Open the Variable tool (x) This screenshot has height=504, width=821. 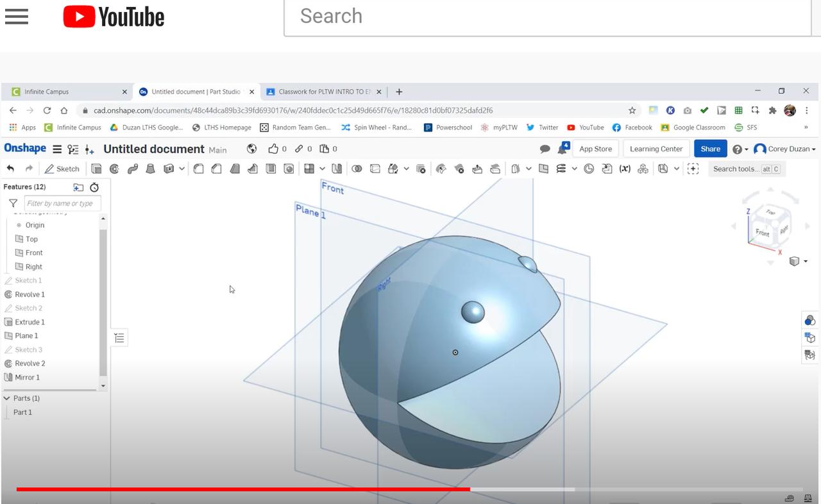coord(623,169)
